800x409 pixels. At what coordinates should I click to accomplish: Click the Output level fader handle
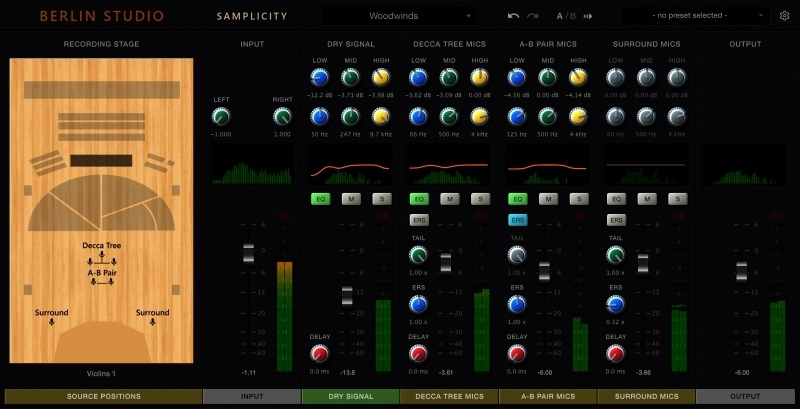point(741,271)
